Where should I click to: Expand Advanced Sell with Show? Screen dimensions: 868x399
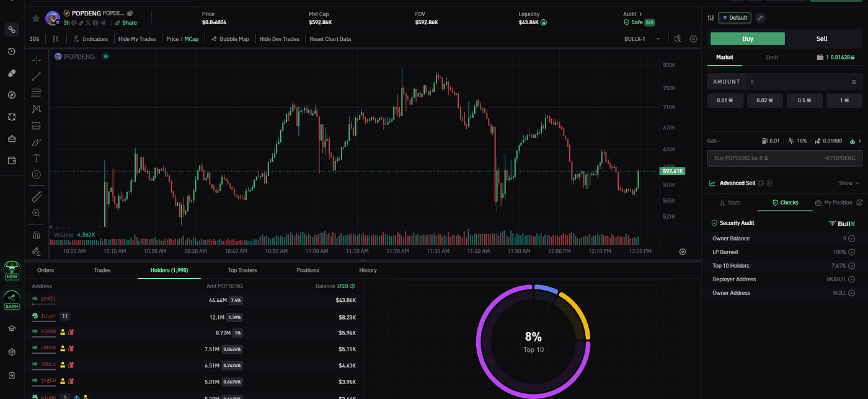[x=849, y=183]
